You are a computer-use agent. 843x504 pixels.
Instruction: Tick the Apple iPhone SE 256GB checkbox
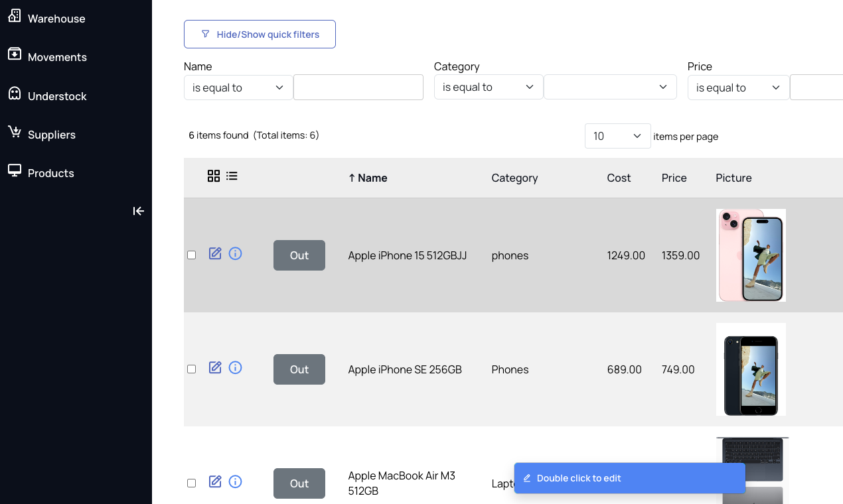coord(192,369)
